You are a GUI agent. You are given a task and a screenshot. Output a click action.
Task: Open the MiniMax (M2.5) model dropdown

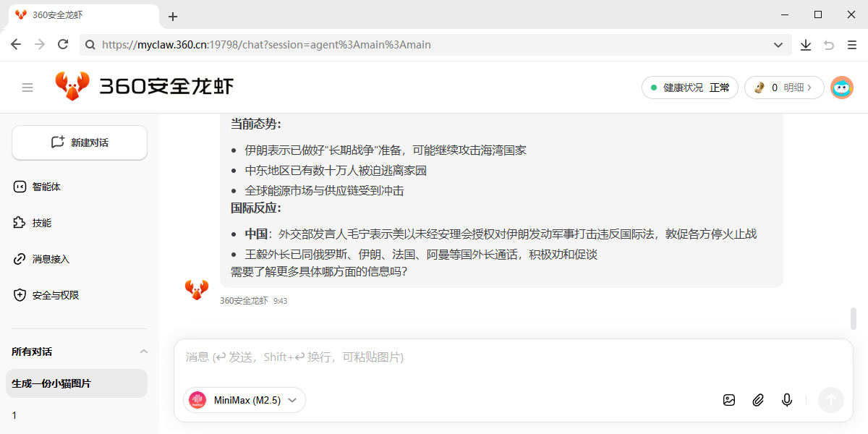click(244, 400)
